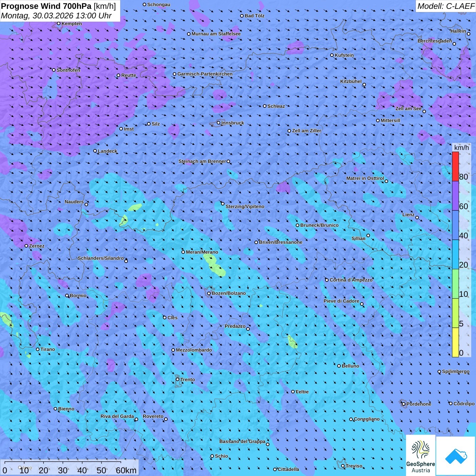Click the Cortina d'Ampezzo label
476x476 pixels.
(351, 280)
